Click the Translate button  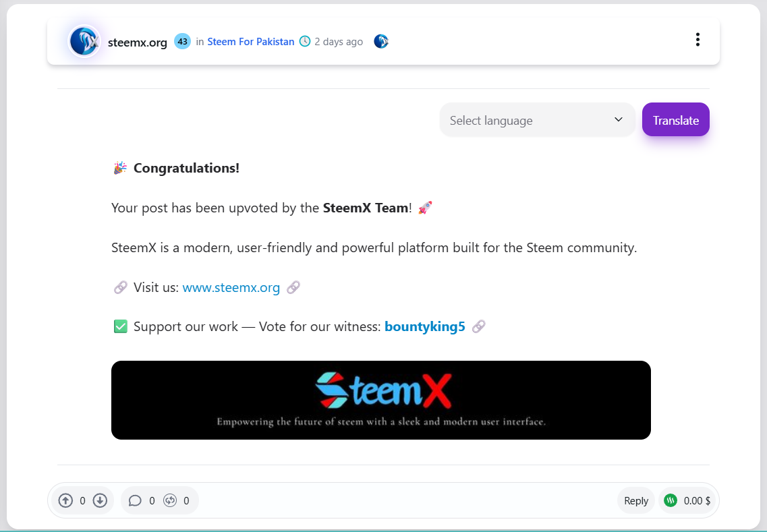(x=675, y=120)
